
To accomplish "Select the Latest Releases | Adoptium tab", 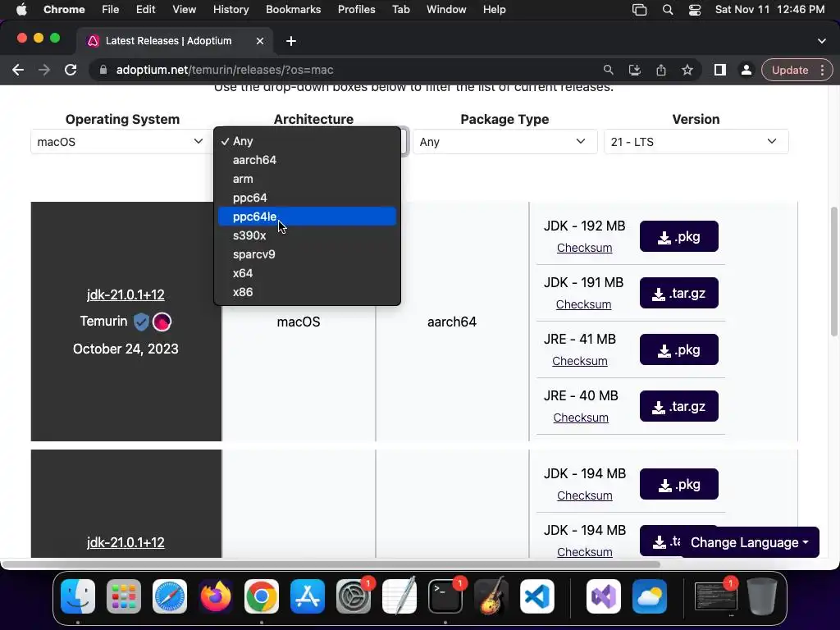I will click(x=174, y=41).
